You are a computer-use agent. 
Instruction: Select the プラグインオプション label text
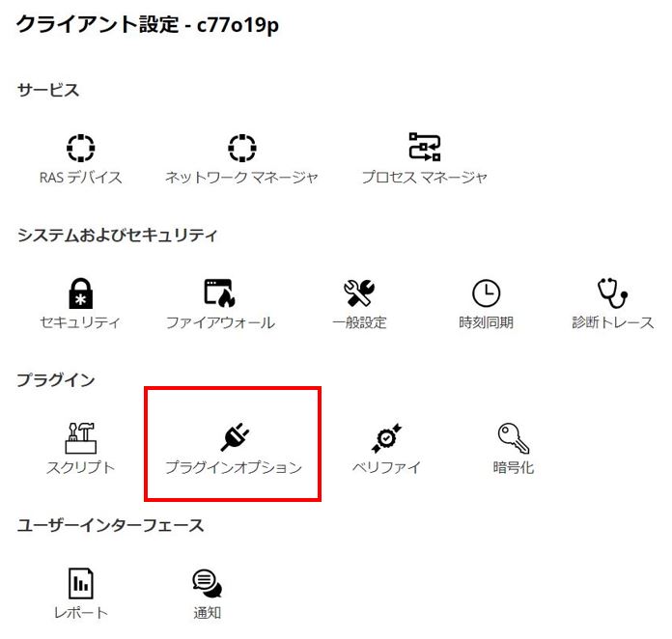[234, 467]
